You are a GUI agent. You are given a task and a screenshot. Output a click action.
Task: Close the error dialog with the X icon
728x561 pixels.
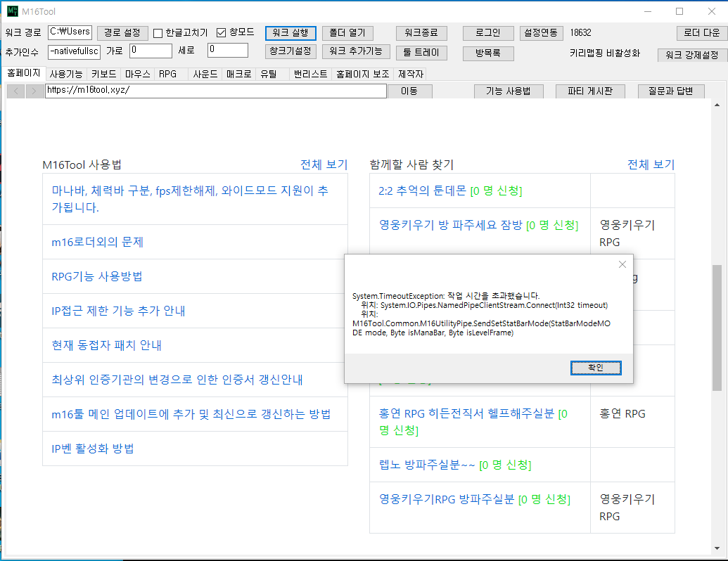(622, 264)
